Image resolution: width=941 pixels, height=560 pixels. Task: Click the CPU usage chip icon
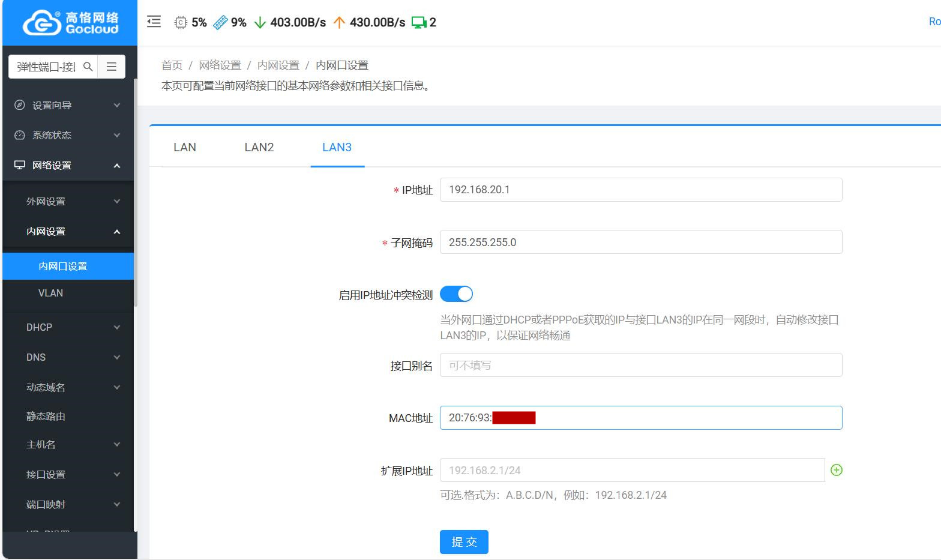(x=181, y=23)
